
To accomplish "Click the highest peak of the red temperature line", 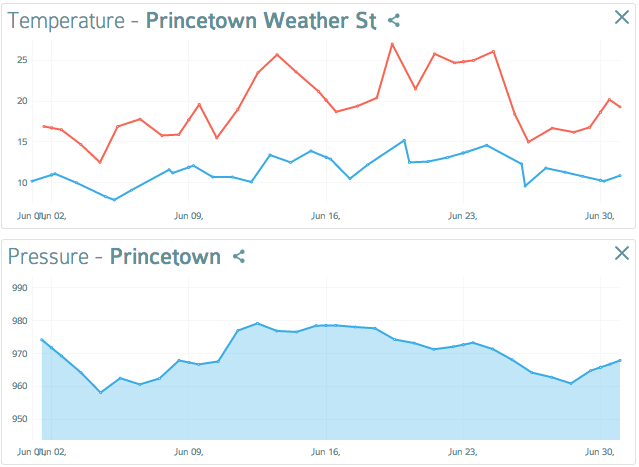I will [x=392, y=43].
